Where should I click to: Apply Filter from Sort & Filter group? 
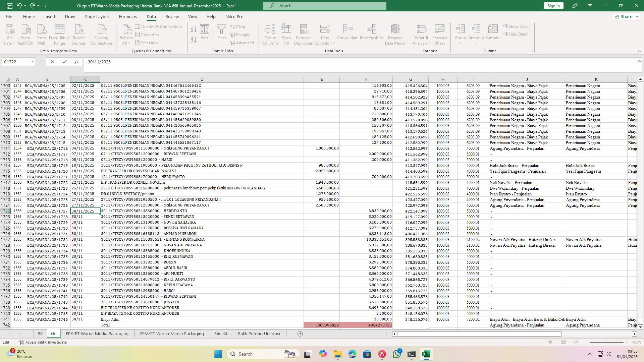(x=221, y=34)
